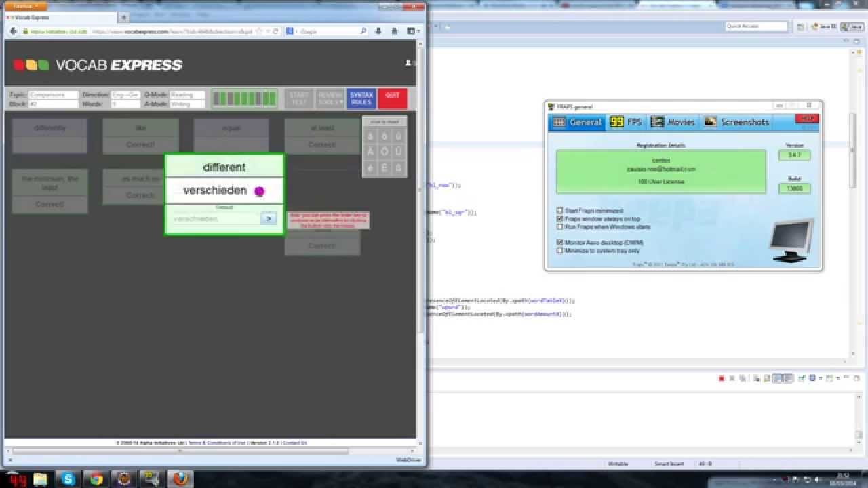Open File Explorer folder in taskbar

(x=41, y=479)
